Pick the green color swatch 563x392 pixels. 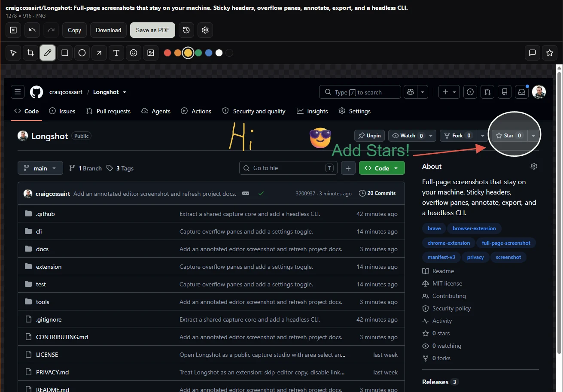pos(198,53)
